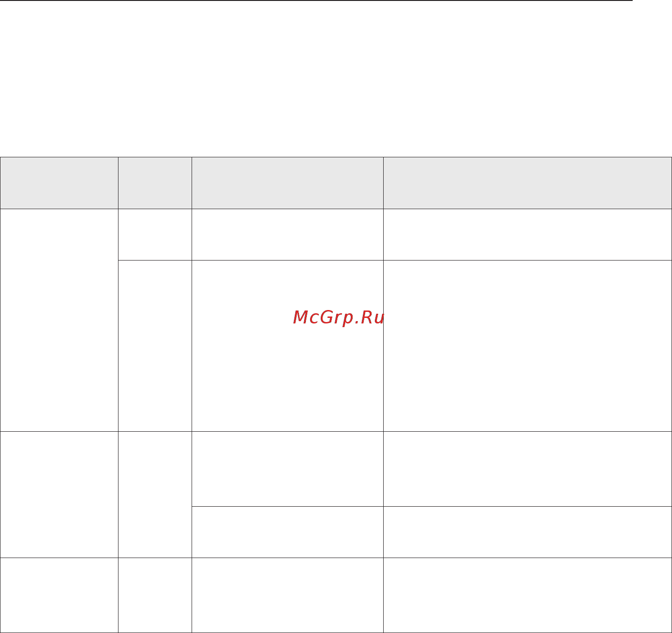Viewport: 672px width, 633px height.
Task: Click the narrow second-column cell in the bottom row
Action: 155,595
